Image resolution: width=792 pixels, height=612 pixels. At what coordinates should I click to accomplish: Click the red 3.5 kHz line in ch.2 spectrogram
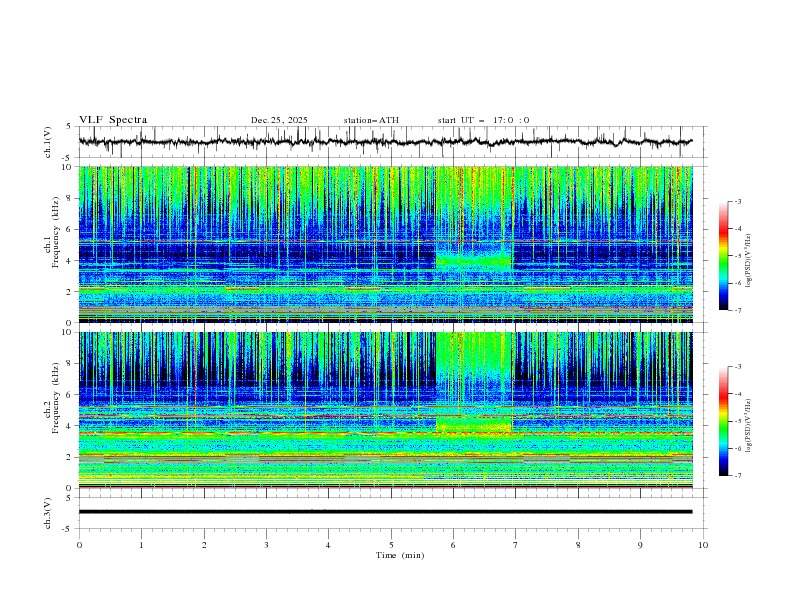pyautogui.click(x=385, y=433)
